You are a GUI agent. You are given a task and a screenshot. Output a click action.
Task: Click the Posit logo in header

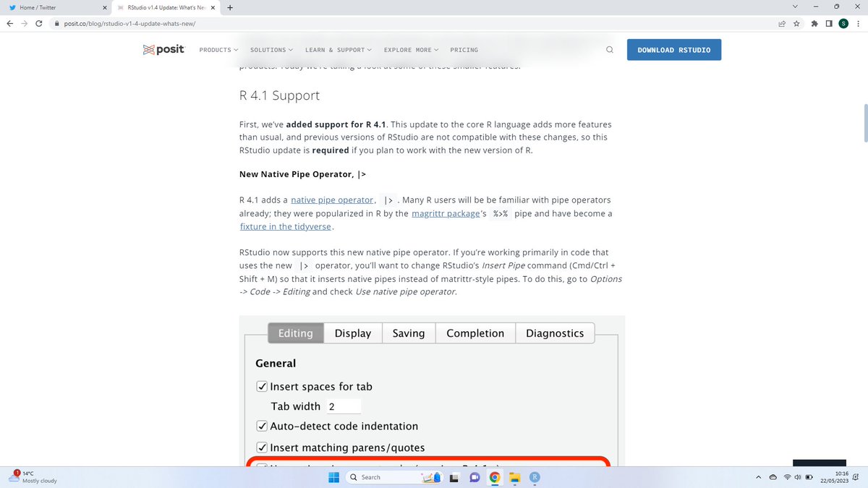(x=164, y=50)
